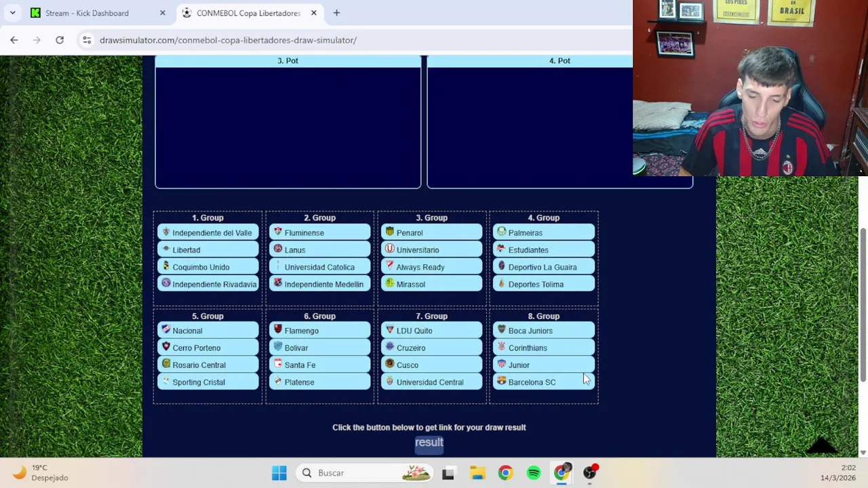Open a new browser tab
The width and height of the screenshot is (868, 488).
coord(336,13)
